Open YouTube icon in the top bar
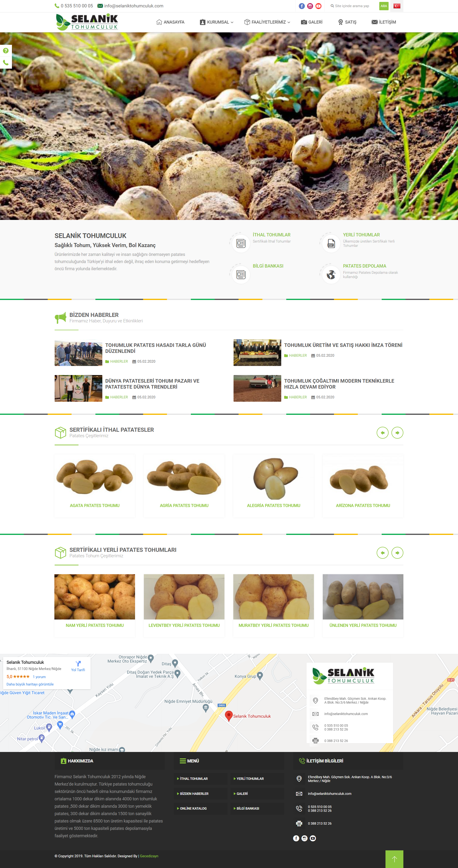Image resolution: width=458 pixels, height=868 pixels. [318, 6]
